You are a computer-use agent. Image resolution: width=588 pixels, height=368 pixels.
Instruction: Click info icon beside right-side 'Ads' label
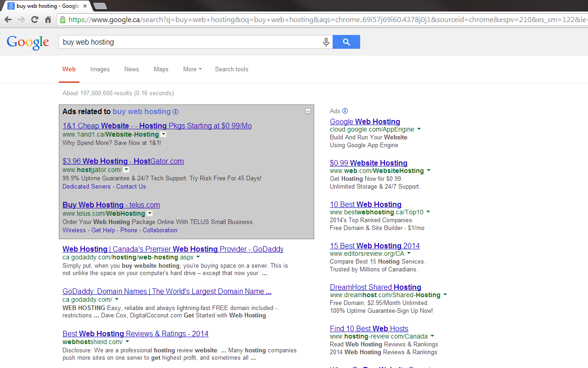pyautogui.click(x=345, y=111)
